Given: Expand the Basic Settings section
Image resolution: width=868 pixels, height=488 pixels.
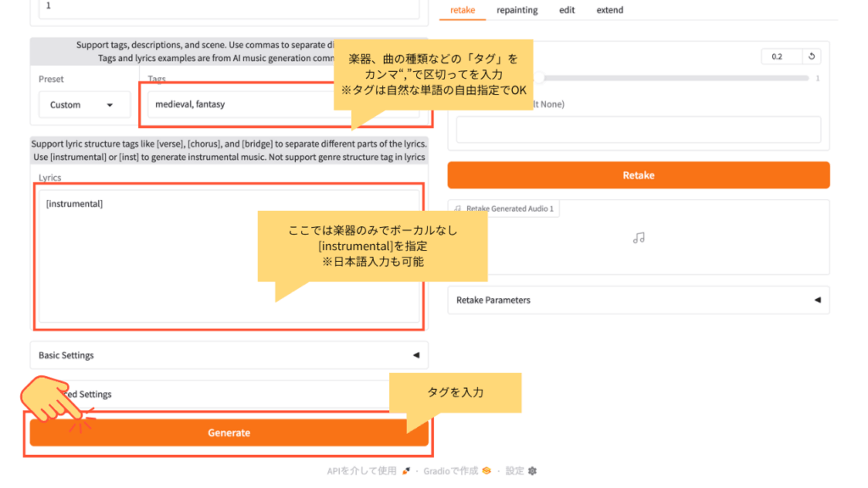Looking at the screenshot, I should pos(229,355).
